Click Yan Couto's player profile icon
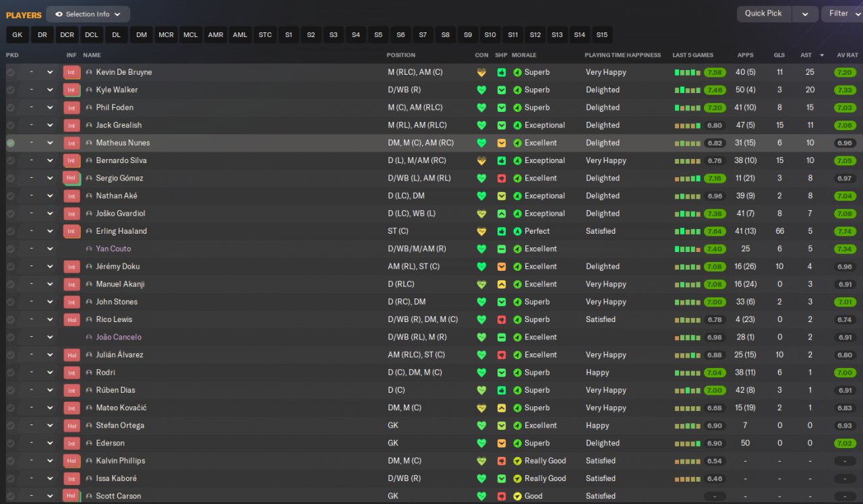863x504 pixels. coord(89,249)
